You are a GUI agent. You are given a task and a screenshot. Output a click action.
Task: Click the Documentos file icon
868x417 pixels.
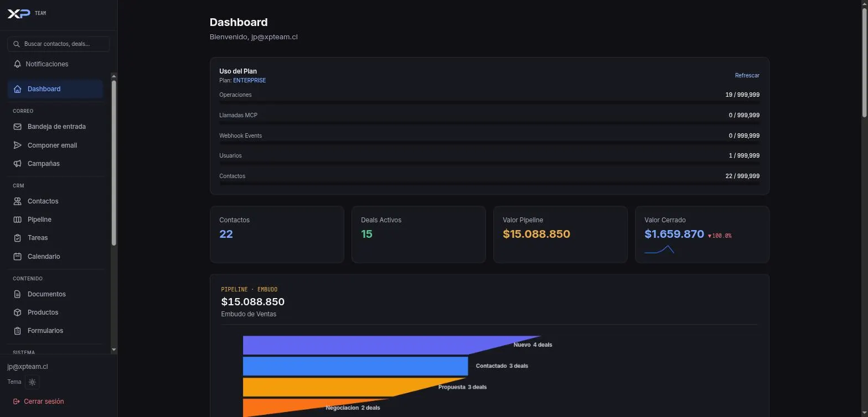tap(18, 294)
